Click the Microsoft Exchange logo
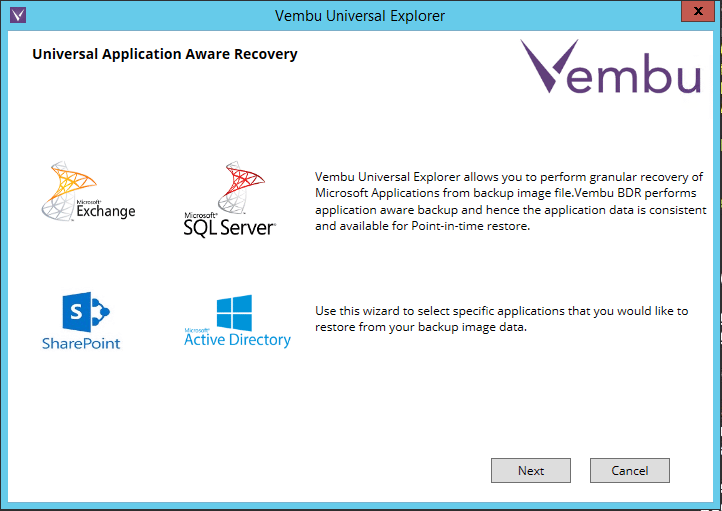Screen dimensions: 722x511 [88, 191]
